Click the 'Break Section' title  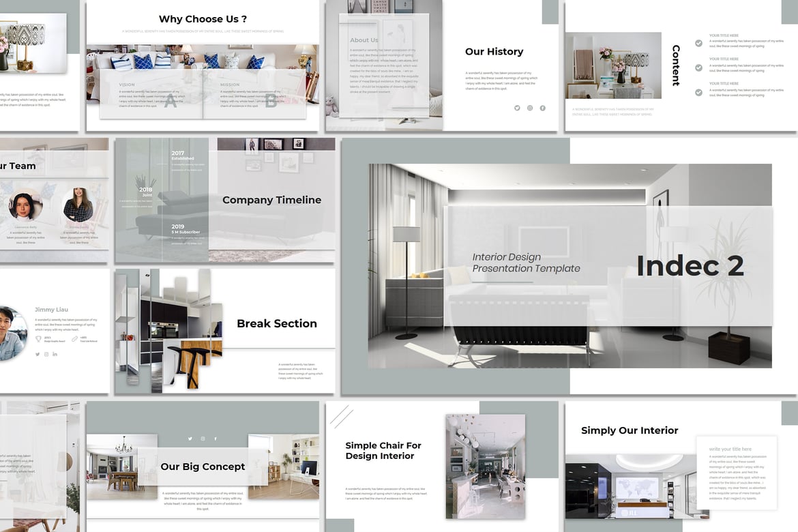coord(277,324)
